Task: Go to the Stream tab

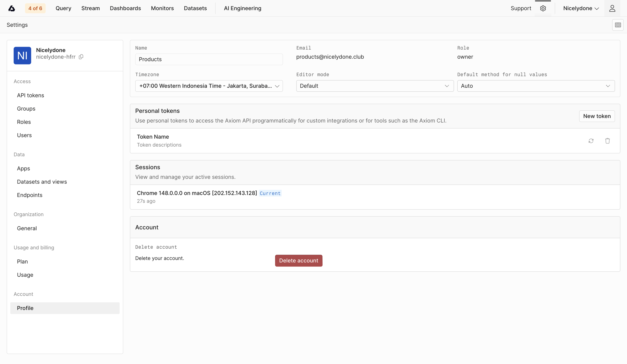Action: click(x=90, y=8)
